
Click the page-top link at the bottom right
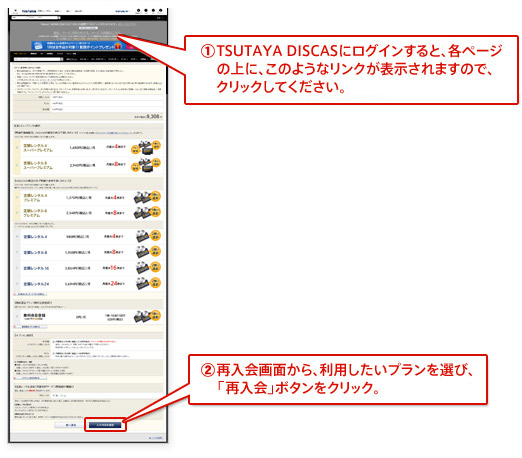pyautogui.click(x=155, y=438)
